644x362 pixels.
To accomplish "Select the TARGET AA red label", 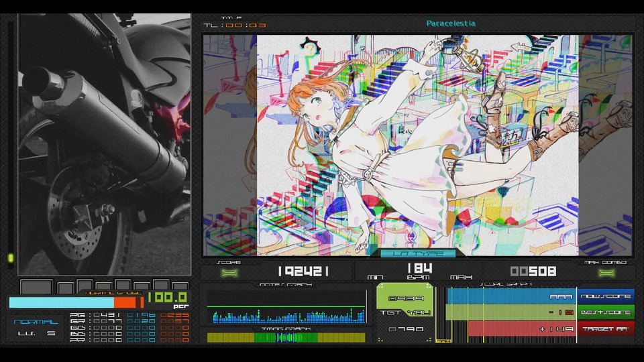I will tap(606, 328).
